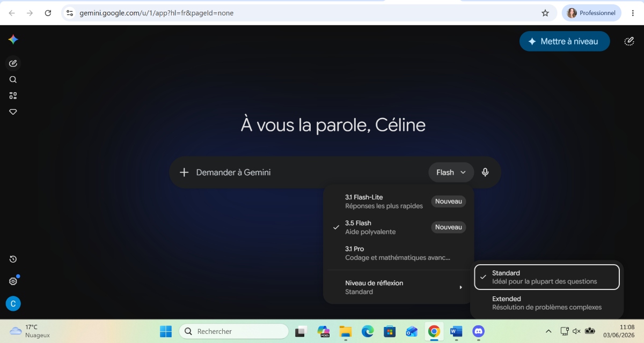
Task: Choose the Standard thinking level
Action: coord(547,277)
